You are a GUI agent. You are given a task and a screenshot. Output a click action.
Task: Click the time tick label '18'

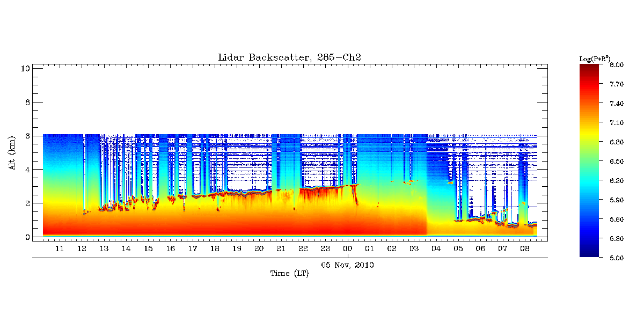point(215,249)
